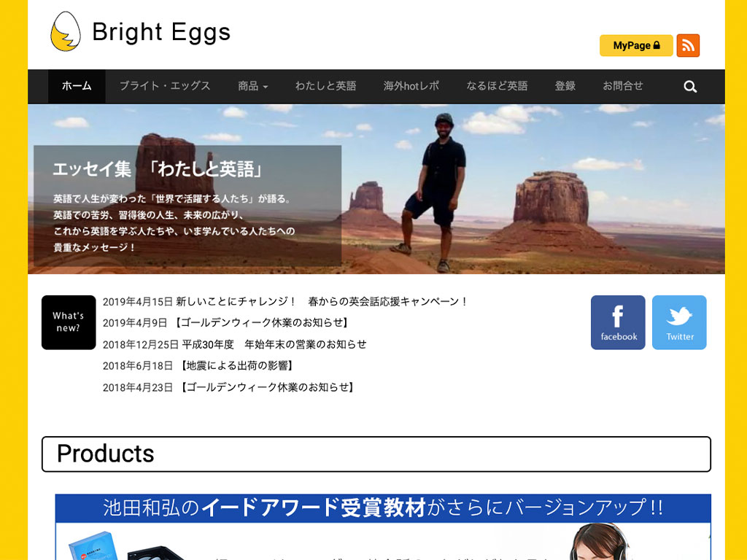Open the Facebook page button
This screenshot has height=560, width=747.
(618, 322)
